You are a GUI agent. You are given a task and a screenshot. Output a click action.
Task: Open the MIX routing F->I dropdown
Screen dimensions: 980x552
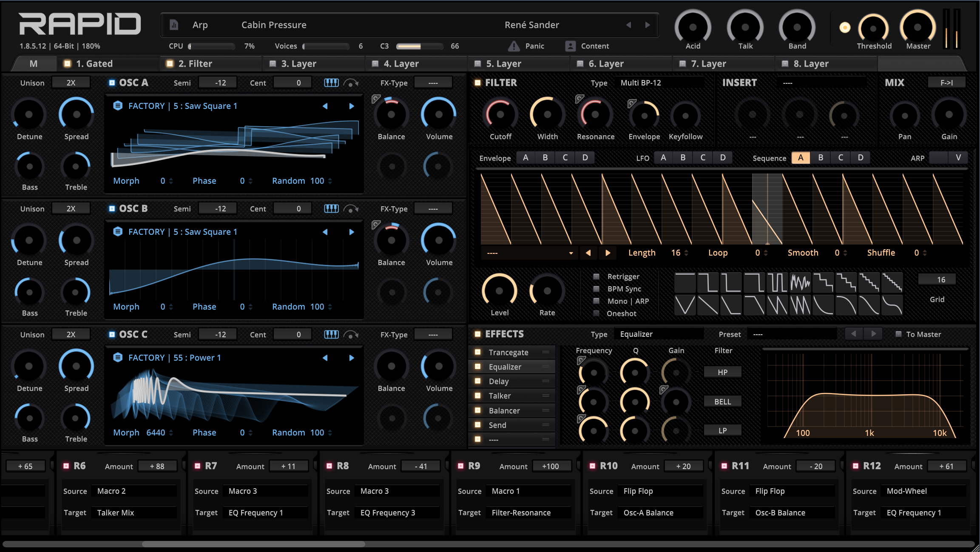click(x=946, y=83)
